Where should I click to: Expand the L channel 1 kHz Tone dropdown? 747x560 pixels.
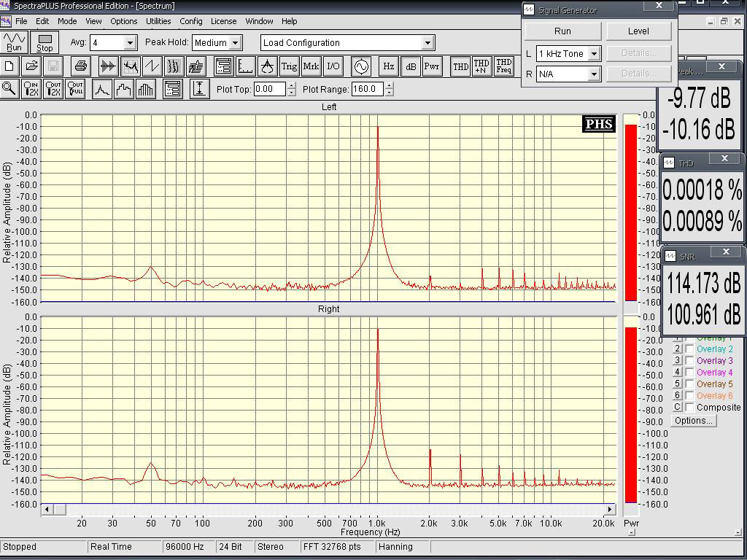(x=594, y=54)
